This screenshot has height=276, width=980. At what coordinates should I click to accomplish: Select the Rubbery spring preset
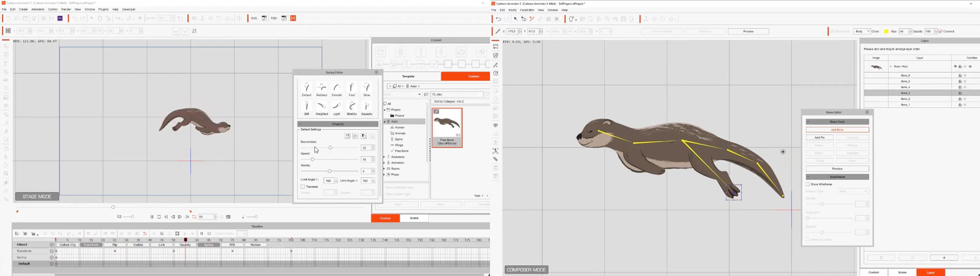[322, 89]
